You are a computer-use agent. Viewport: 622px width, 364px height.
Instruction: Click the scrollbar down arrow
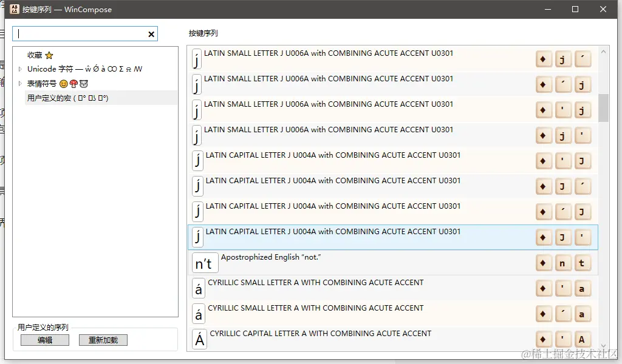point(603,345)
